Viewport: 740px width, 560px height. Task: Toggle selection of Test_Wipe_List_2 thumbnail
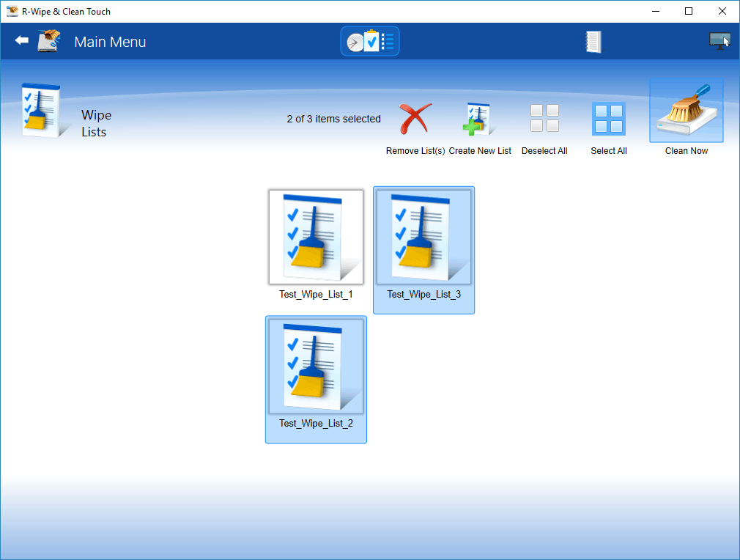pos(317,366)
